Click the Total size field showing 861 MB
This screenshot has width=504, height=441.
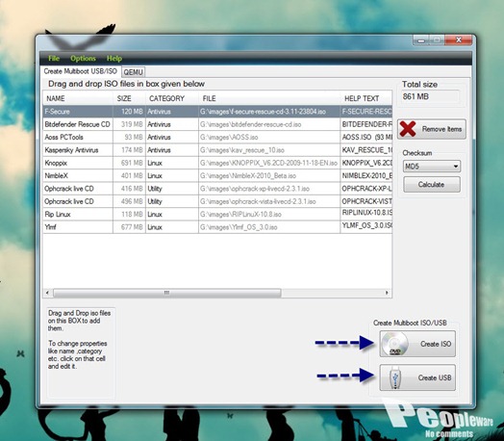click(x=430, y=96)
